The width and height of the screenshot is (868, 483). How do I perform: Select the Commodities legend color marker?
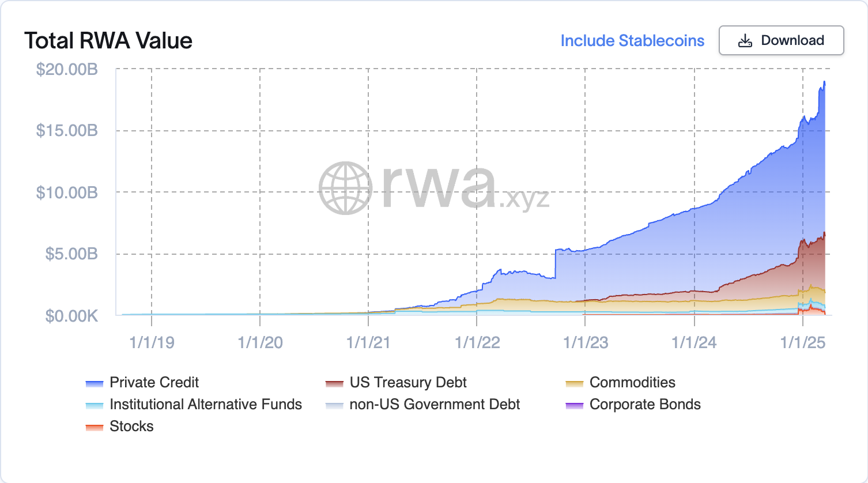pyautogui.click(x=573, y=382)
